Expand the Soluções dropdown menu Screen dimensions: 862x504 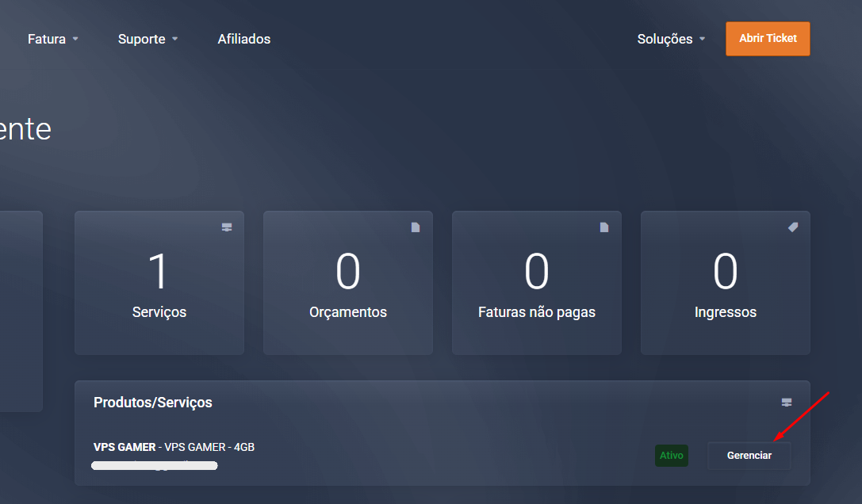point(671,39)
